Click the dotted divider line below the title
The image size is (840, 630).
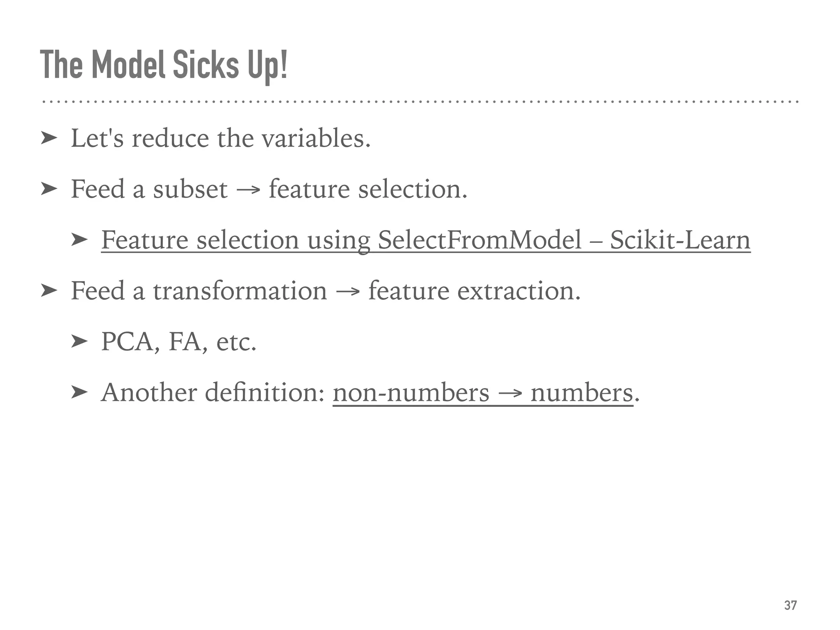point(420,101)
